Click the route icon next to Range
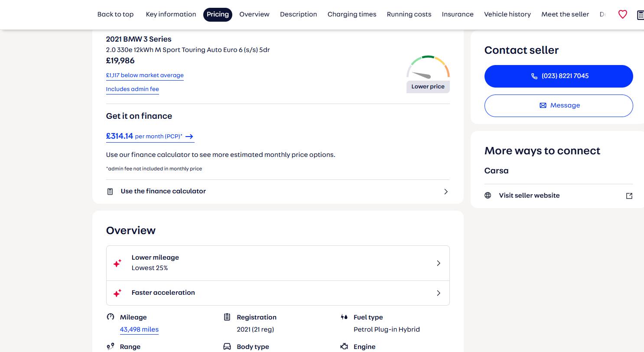Image resolution: width=644 pixels, height=352 pixels. [111, 346]
